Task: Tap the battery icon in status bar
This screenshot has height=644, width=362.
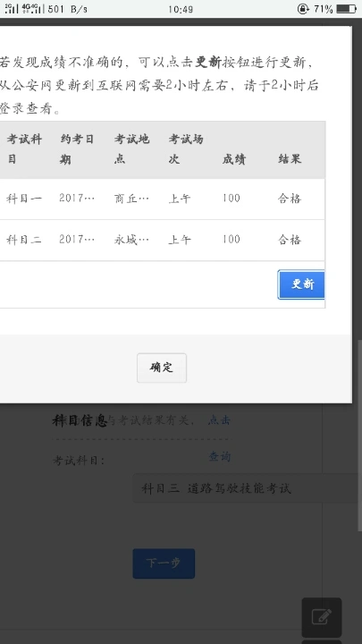Action: tap(346, 9)
